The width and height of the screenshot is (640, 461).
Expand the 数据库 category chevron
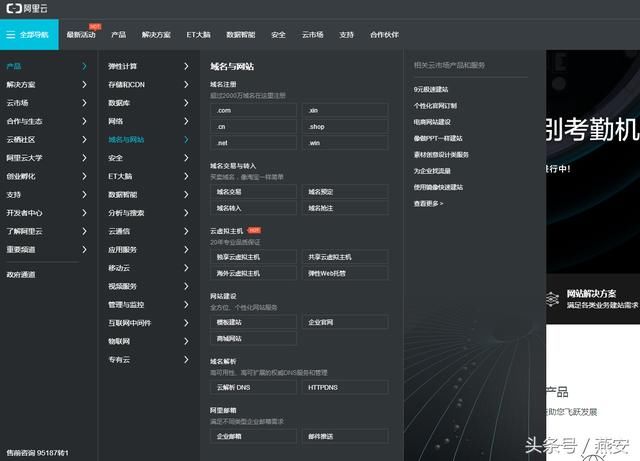click(186, 103)
